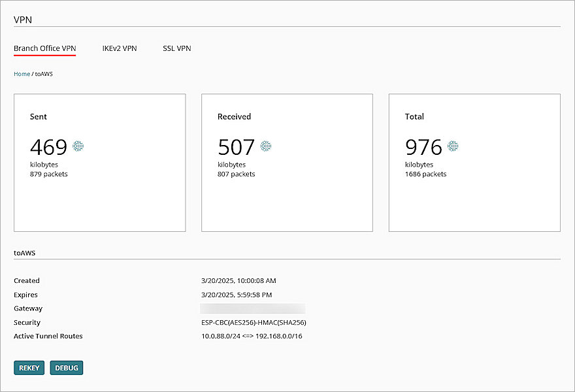Select the Total statistics card
This screenshot has height=392, width=575.
coord(474,162)
